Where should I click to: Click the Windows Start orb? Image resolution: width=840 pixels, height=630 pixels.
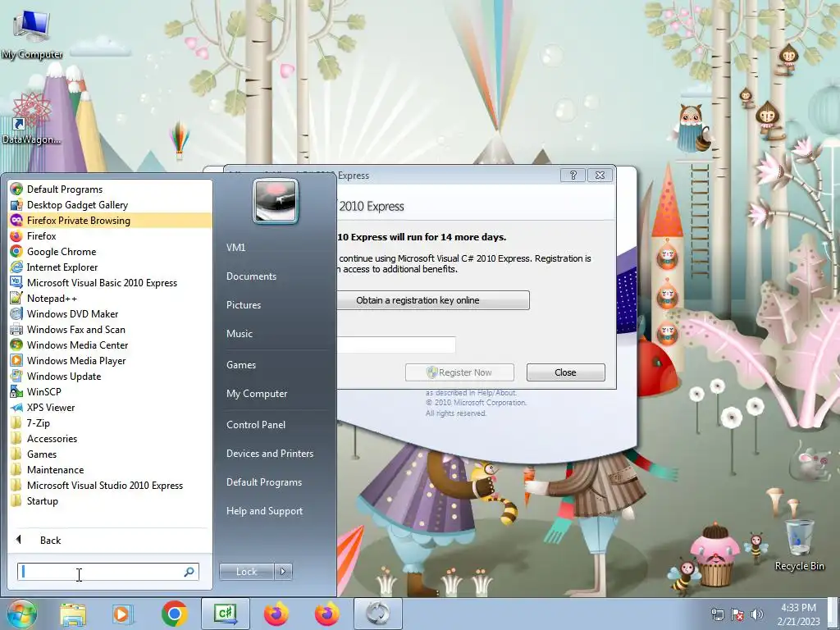coord(21,614)
